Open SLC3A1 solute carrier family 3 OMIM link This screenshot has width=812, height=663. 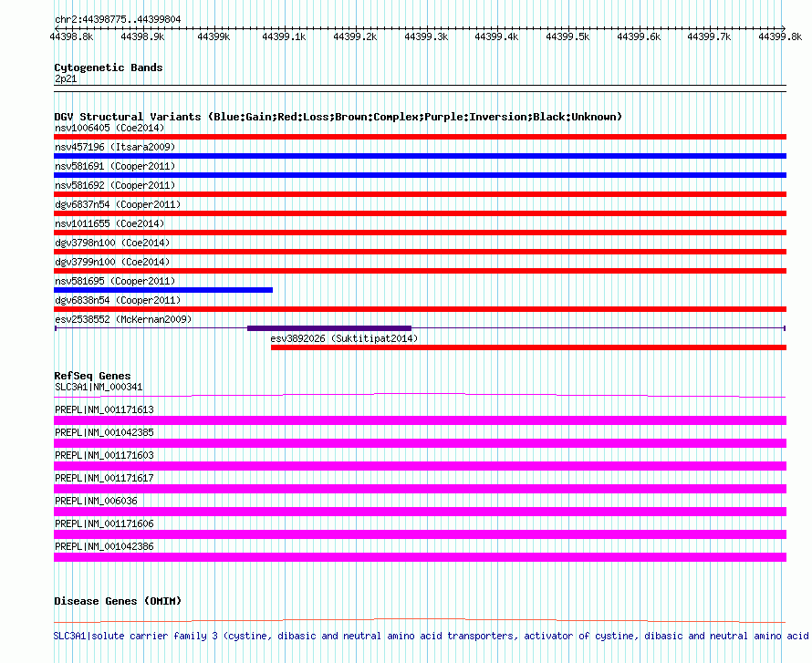click(x=431, y=636)
